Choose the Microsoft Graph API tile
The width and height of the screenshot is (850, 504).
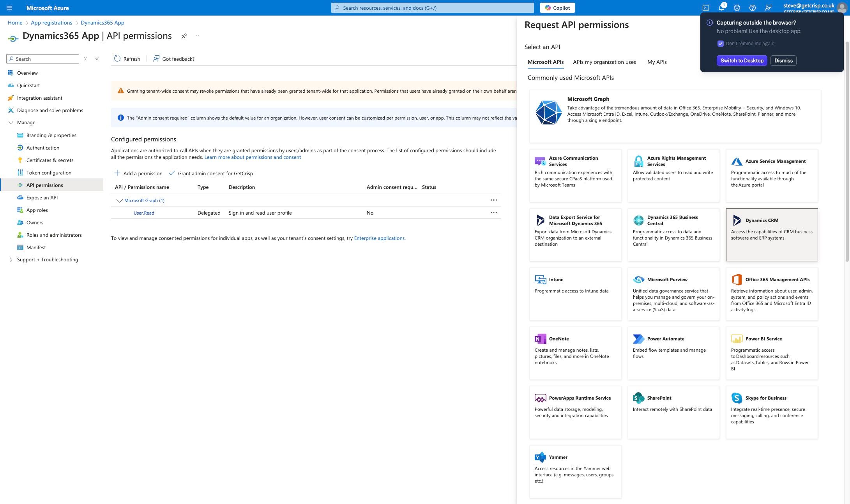(x=675, y=116)
